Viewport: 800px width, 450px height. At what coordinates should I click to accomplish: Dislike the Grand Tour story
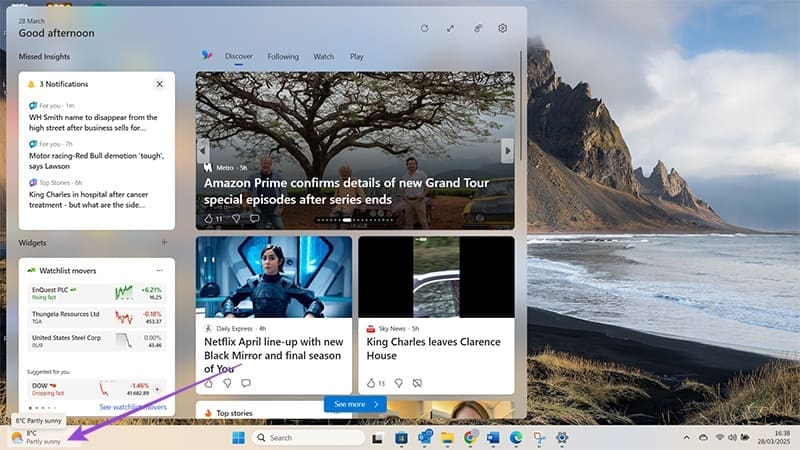[x=236, y=218]
